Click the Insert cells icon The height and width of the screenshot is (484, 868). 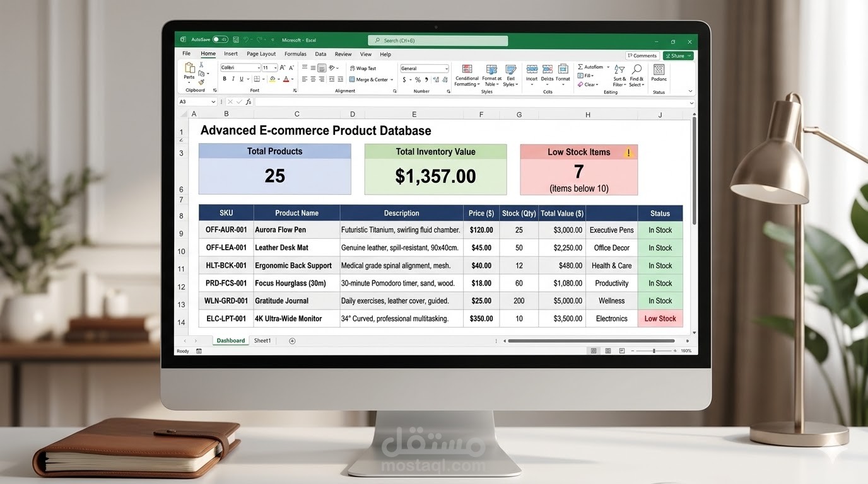tap(532, 69)
